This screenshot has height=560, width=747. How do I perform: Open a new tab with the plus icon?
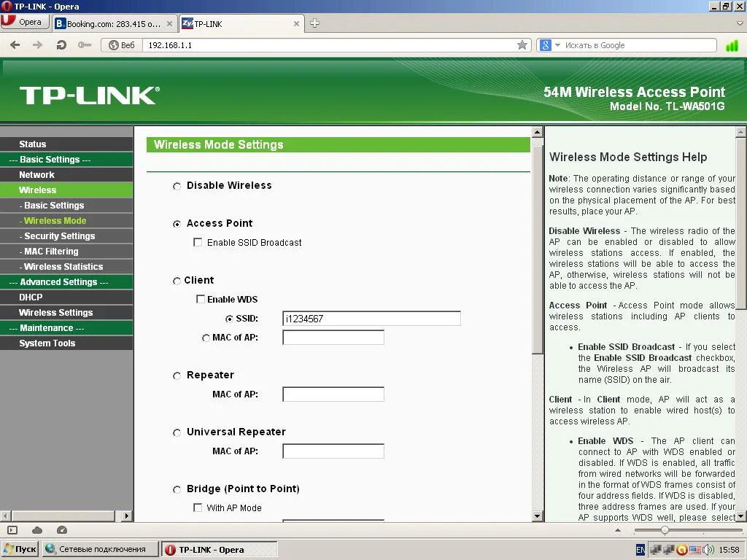[315, 23]
